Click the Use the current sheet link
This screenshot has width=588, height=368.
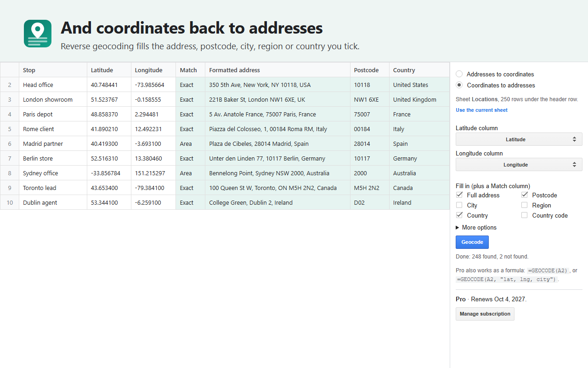click(481, 110)
